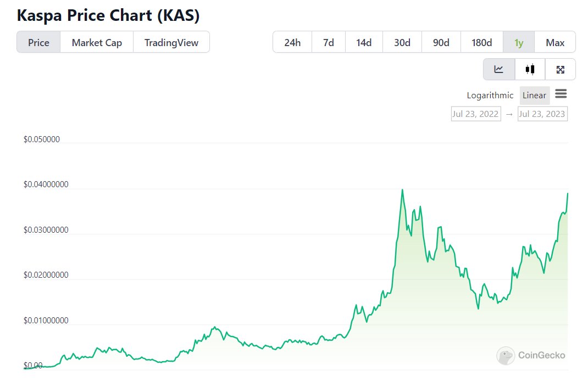Image resolution: width=588 pixels, height=387 pixels.
Task: Set time range to 7d
Action: point(329,42)
